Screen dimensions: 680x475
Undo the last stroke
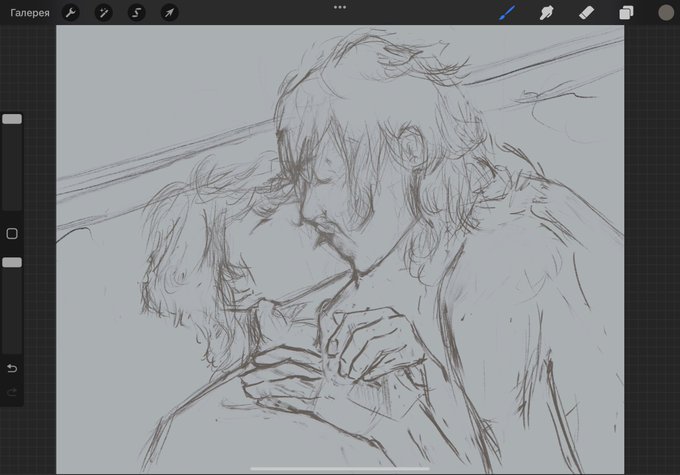coord(12,368)
